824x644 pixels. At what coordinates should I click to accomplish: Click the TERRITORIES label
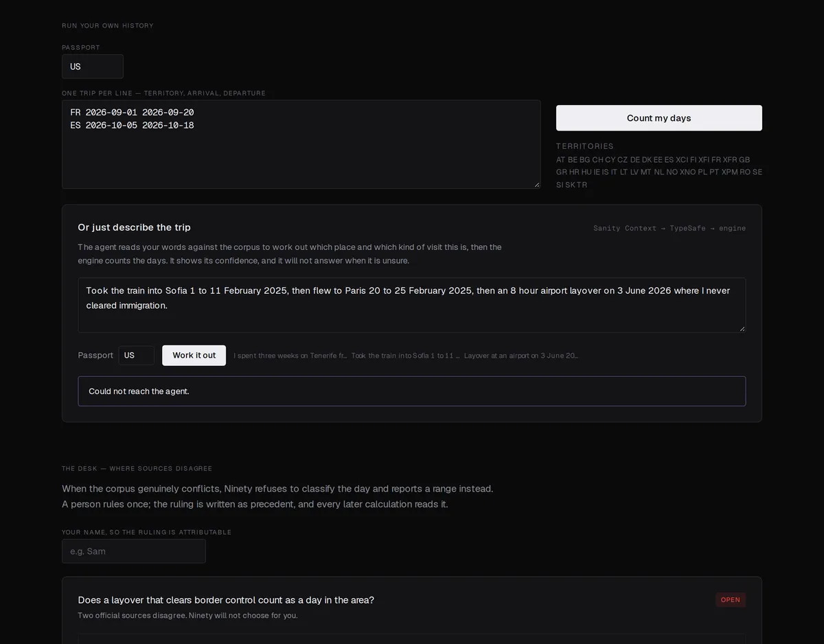coord(585,146)
